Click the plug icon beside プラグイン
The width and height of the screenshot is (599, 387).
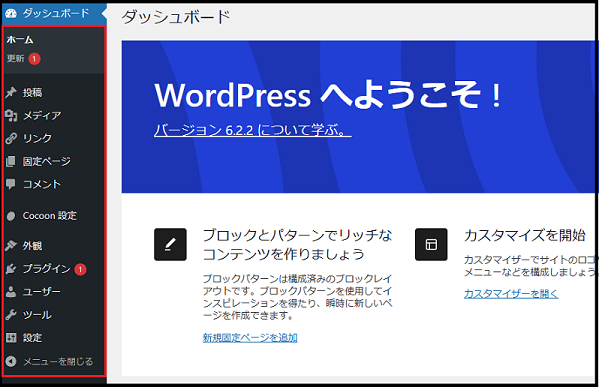click(11, 269)
